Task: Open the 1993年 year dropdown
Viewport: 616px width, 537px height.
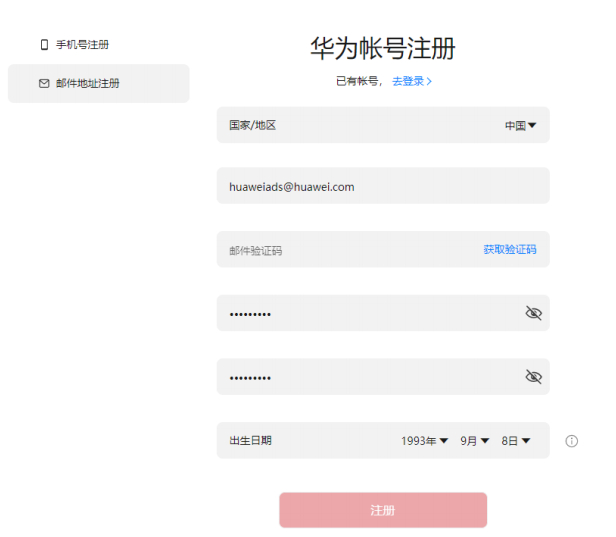Action: [424, 441]
